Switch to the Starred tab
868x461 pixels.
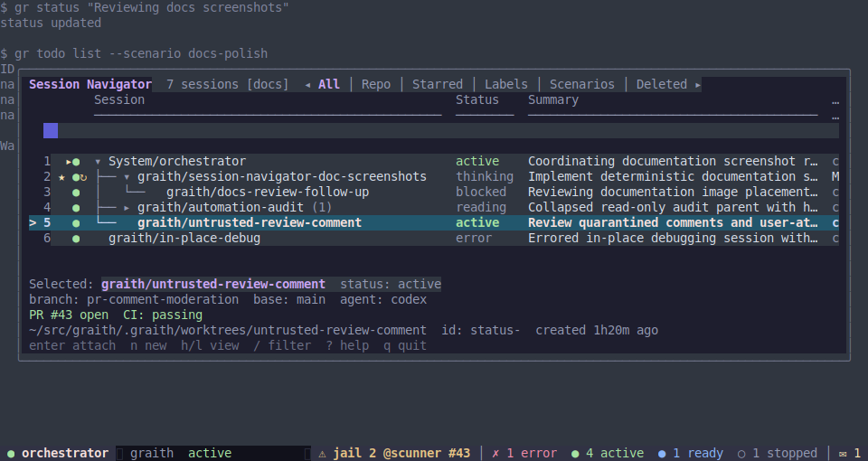coord(438,84)
